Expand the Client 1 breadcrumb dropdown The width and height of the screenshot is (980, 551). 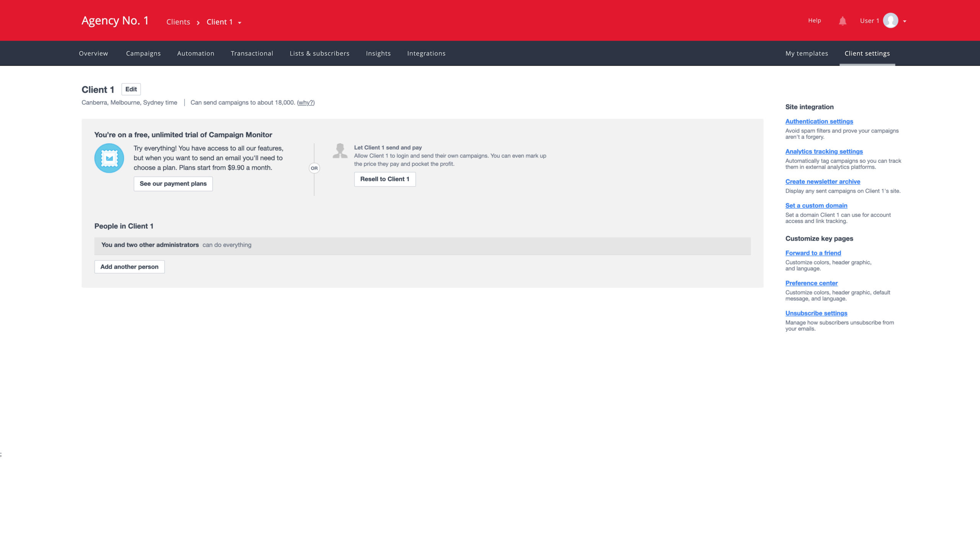tap(240, 23)
